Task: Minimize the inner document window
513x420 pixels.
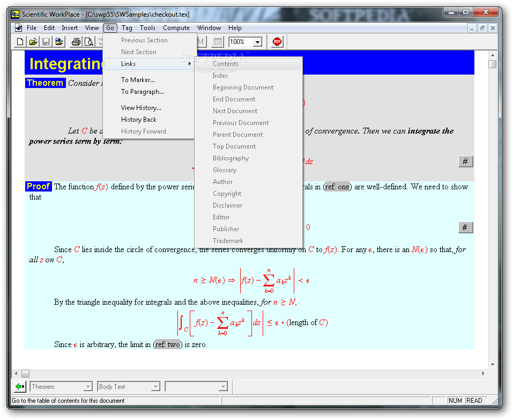Action: coord(472,28)
